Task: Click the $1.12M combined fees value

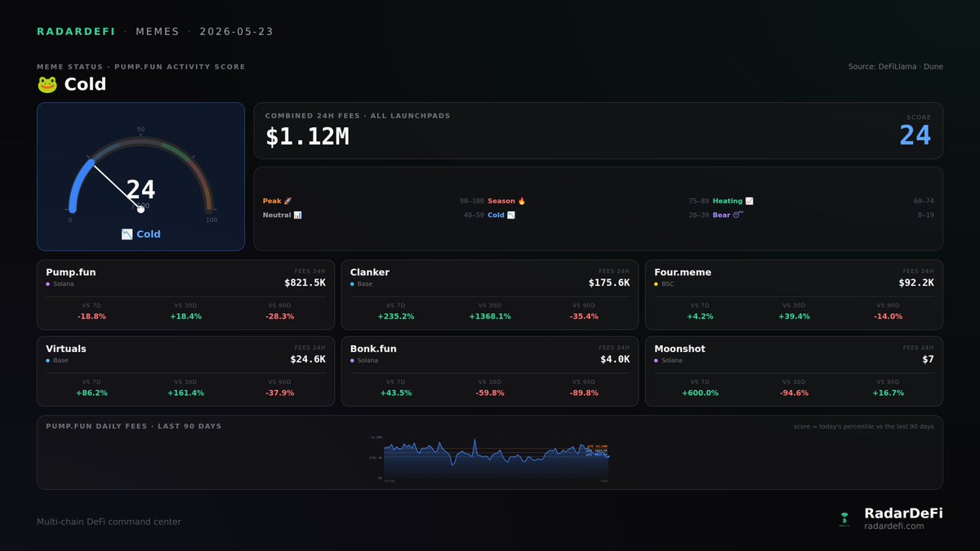Action: pos(307,137)
